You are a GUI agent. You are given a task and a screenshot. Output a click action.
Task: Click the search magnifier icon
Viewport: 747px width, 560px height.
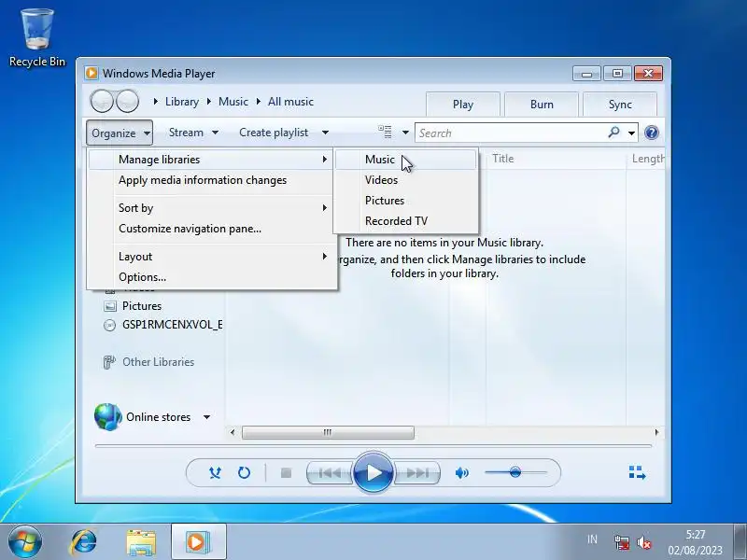point(613,133)
